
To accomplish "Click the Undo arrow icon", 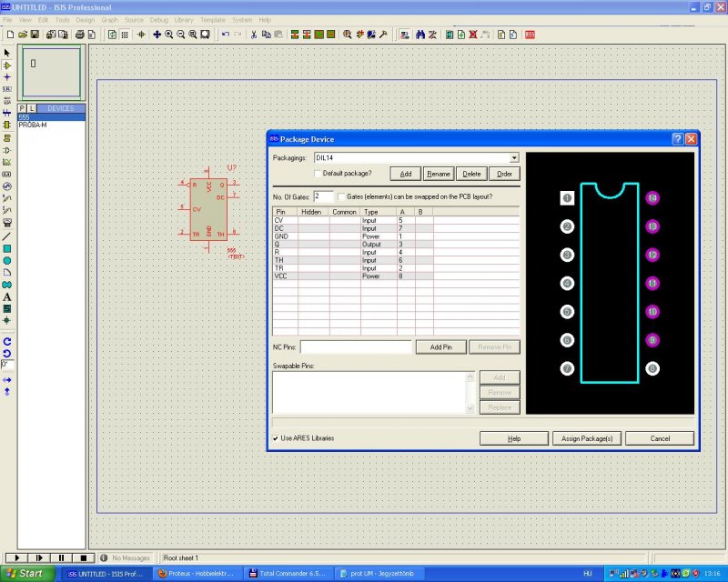I will (226, 35).
